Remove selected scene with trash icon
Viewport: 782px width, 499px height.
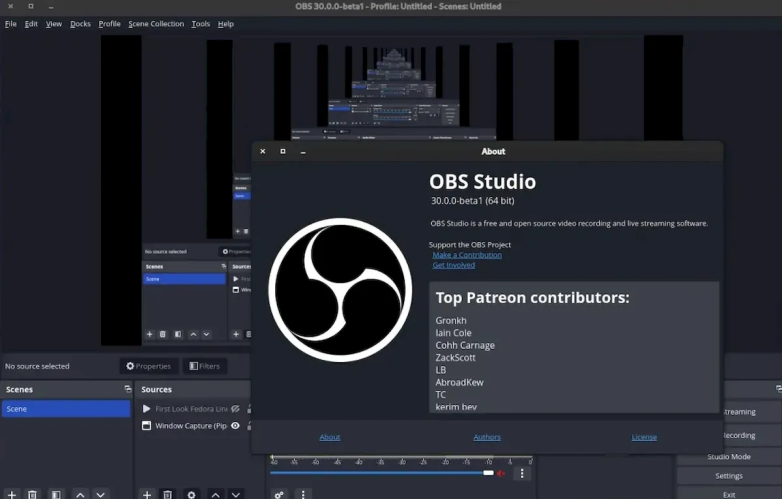point(32,495)
